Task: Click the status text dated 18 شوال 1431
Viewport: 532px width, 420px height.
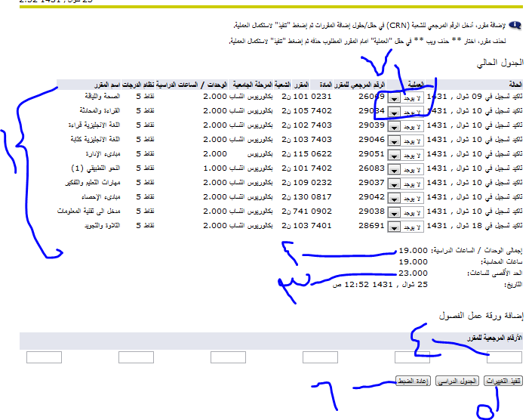Action: (x=475, y=225)
